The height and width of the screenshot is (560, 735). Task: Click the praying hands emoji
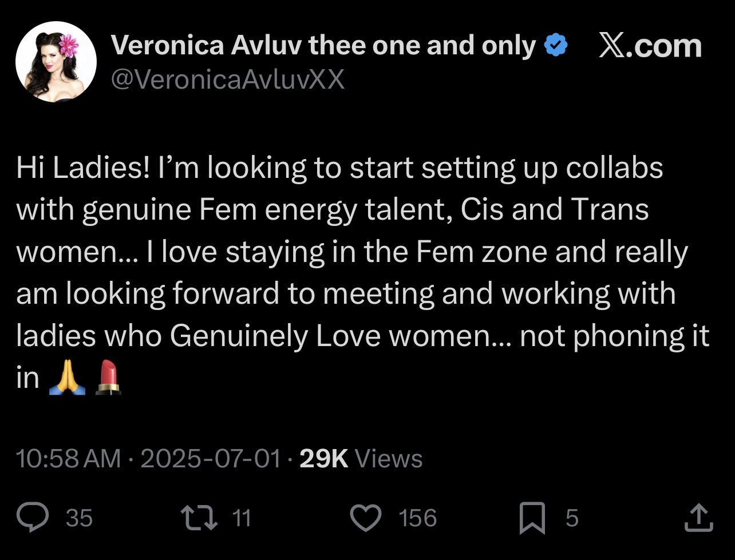coord(68,379)
